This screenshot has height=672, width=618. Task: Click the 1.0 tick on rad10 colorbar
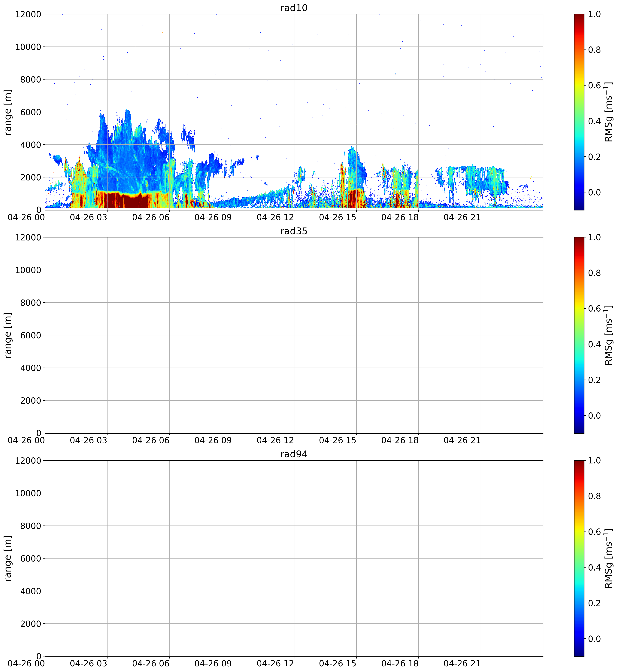point(594,14)
